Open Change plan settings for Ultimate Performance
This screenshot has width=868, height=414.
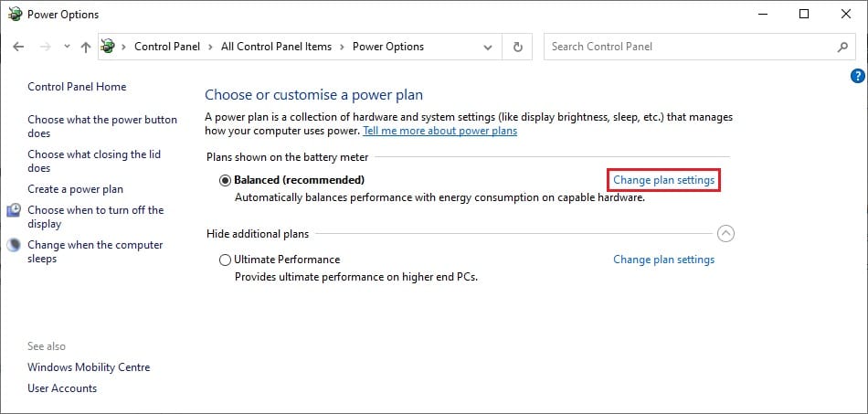663,260
